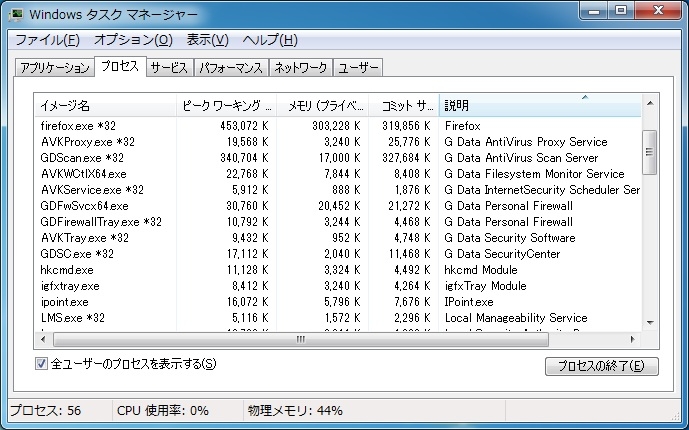The image size is (689, 430).
Task: Click the Task Manager title bar icon
Action: pos(16,14)
